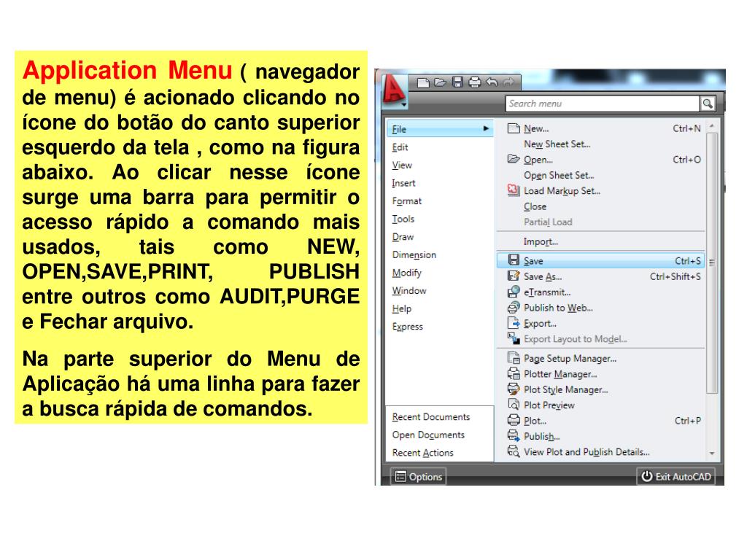This screenshot has width=747, height=560.
Task: Expand the File menu submenu arrow
Action: [x=486, y=128]
